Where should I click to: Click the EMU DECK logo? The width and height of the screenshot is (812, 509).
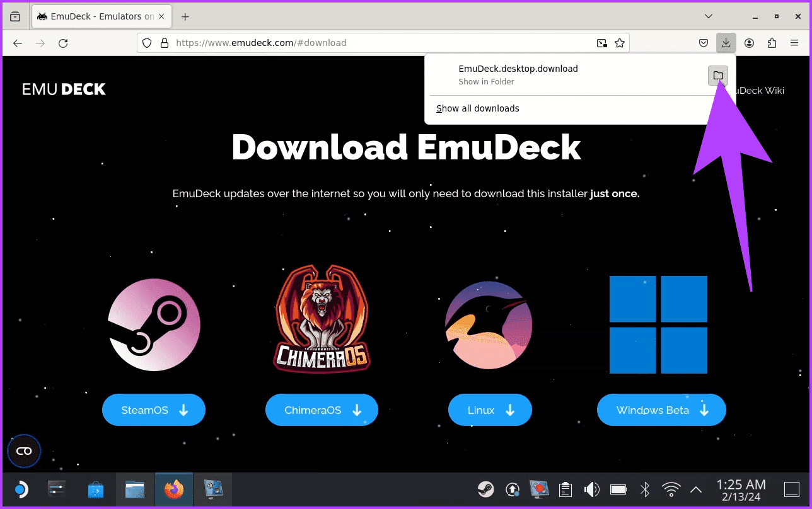64,89
